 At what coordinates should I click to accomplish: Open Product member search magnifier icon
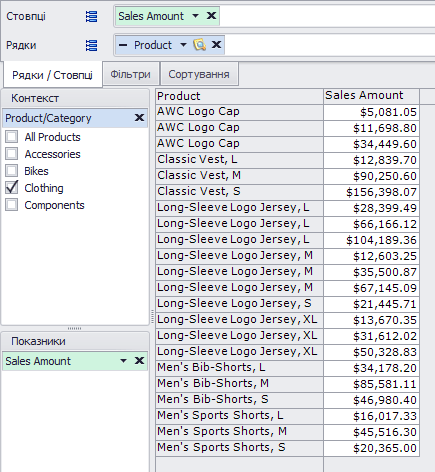pos(200,44)
